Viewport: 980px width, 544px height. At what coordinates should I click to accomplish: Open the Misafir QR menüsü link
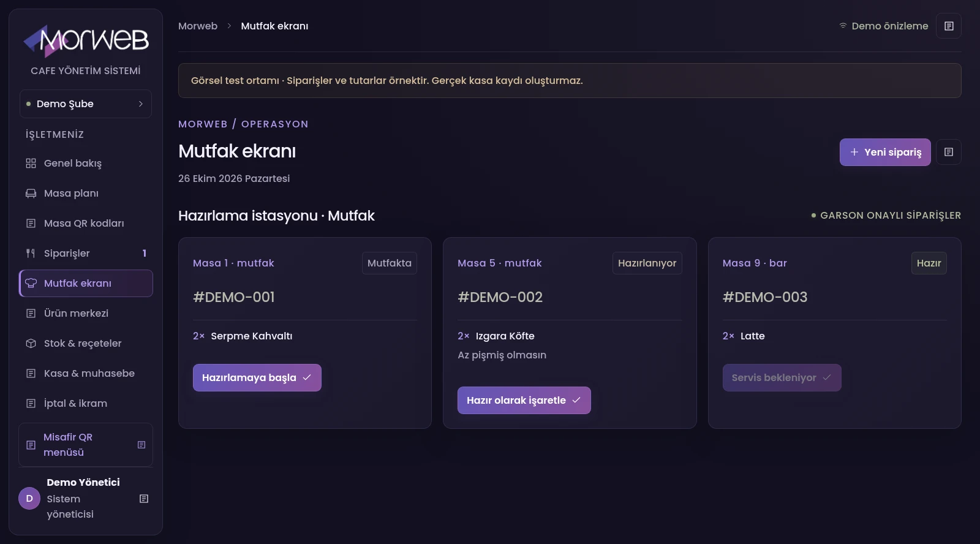coord(86,445)
